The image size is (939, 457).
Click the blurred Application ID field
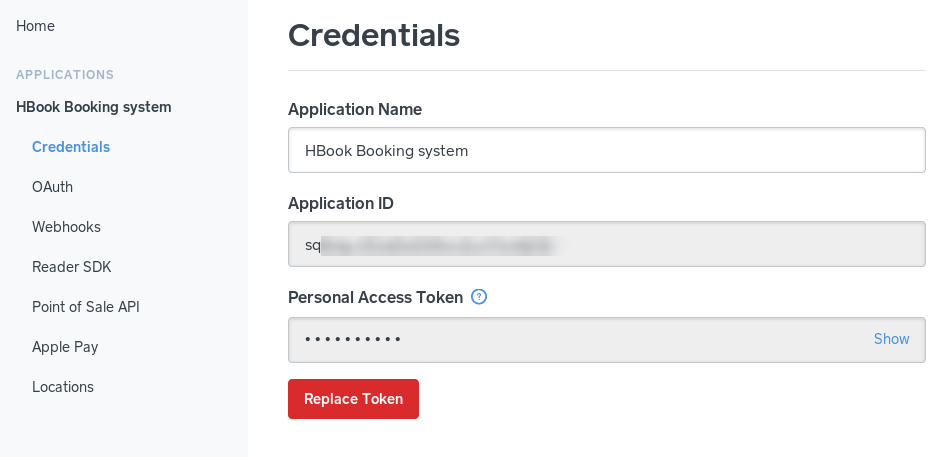[x=606, y=245]
